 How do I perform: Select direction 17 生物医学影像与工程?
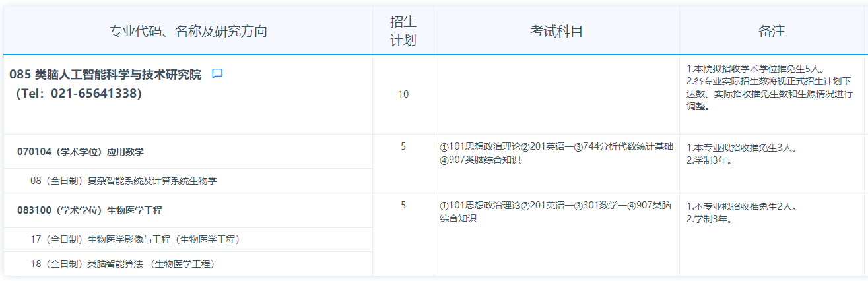point(135,239)
